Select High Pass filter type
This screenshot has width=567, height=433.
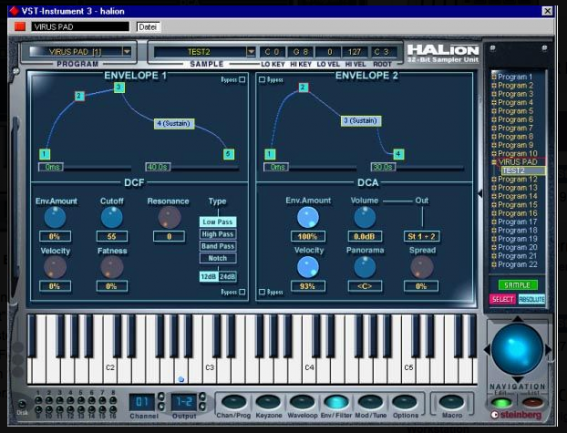[x=218, y=234]
